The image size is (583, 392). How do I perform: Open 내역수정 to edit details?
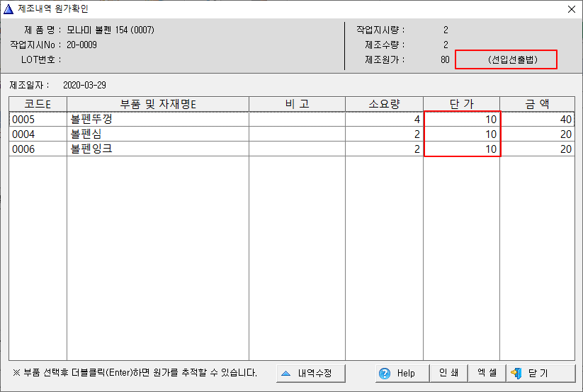[x=311, y=373]
